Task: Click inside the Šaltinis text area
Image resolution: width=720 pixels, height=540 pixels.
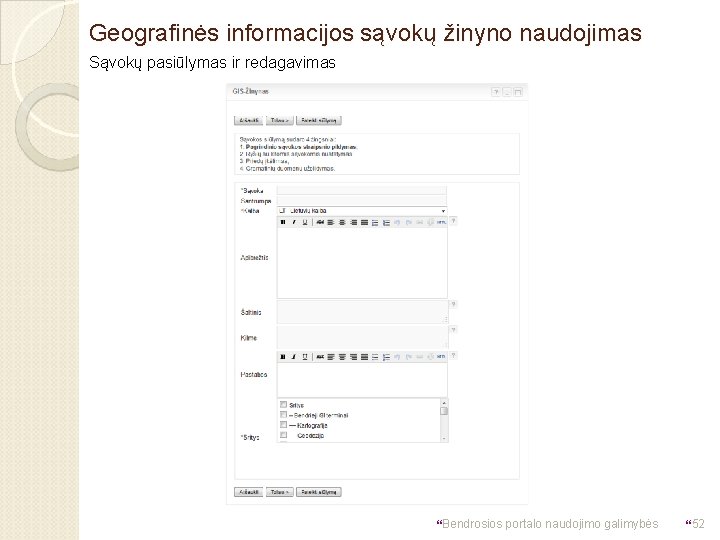Action: click(x=363, y=312)
